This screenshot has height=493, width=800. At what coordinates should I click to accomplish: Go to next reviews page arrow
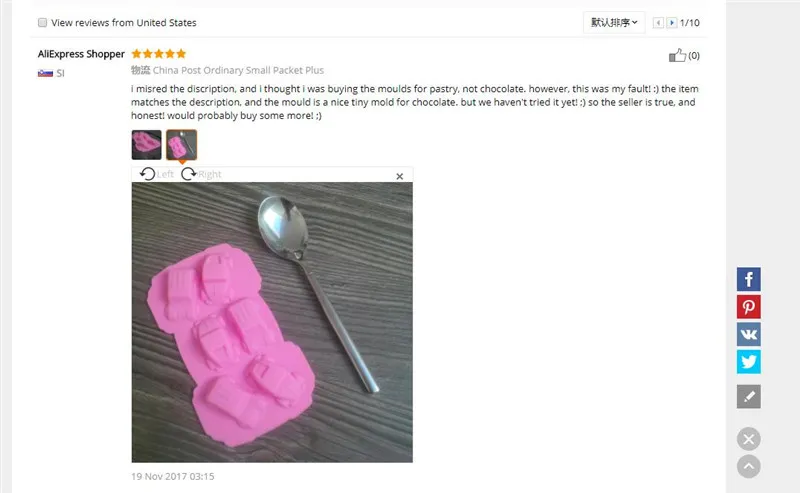(x=671, y=22)
